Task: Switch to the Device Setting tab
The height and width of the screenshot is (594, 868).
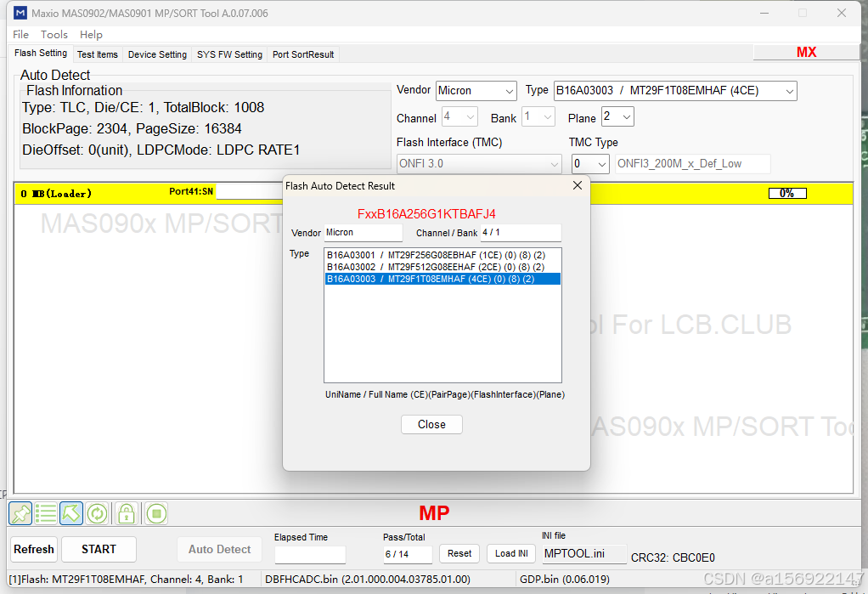Action: pyautogui.click(x=157, y=54)
